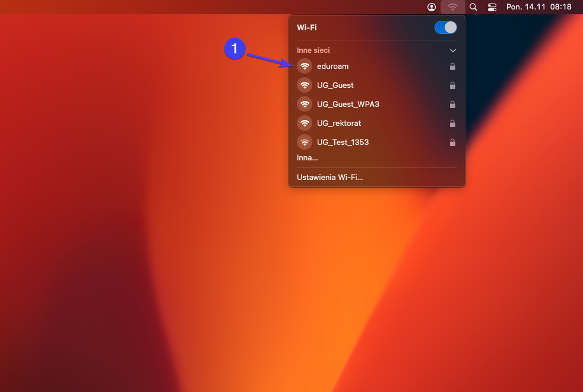Click the Inne sieci section header

point(313,51)
